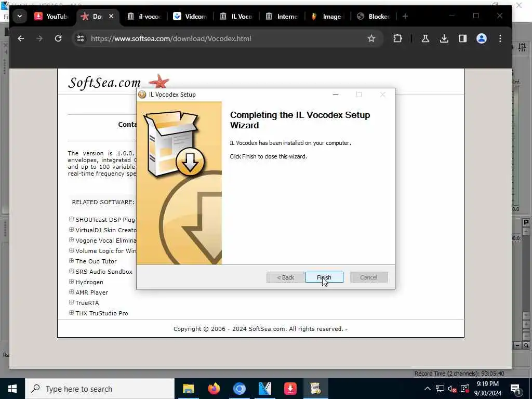Open the SHOUTcast DSP Plug-in link
532x399 pixels.
[106, 220]
